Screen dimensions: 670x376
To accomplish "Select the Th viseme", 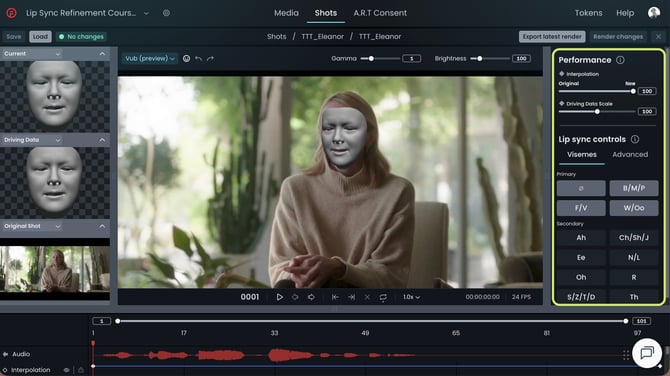I will click(x=634, y=297).
